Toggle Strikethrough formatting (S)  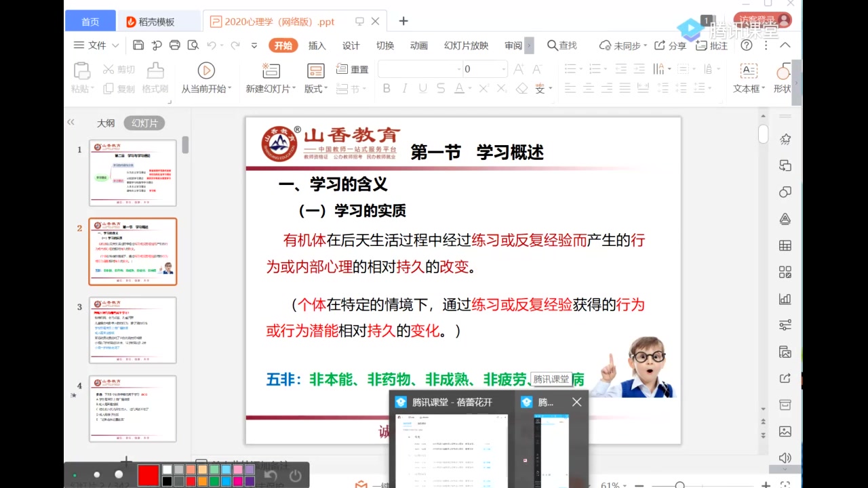click(441, 89)
